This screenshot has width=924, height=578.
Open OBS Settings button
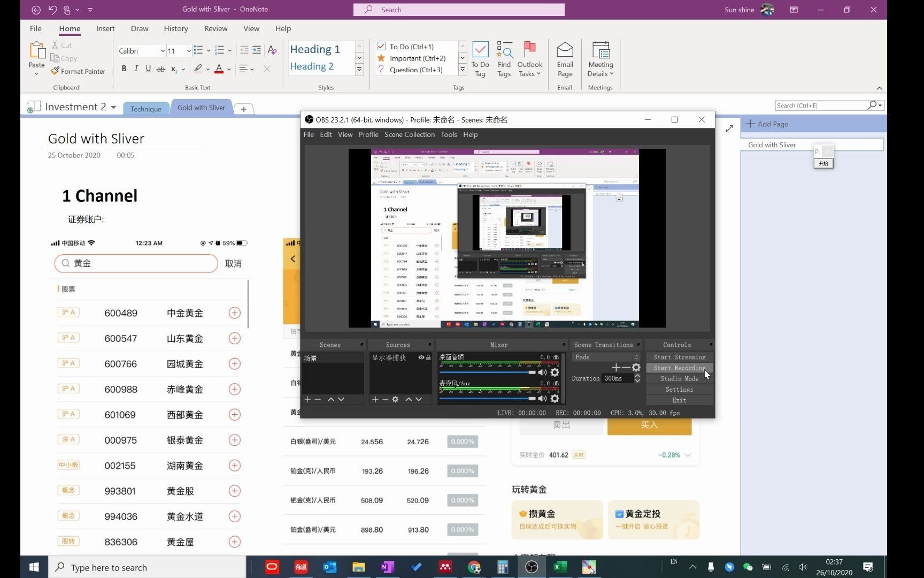679,389
